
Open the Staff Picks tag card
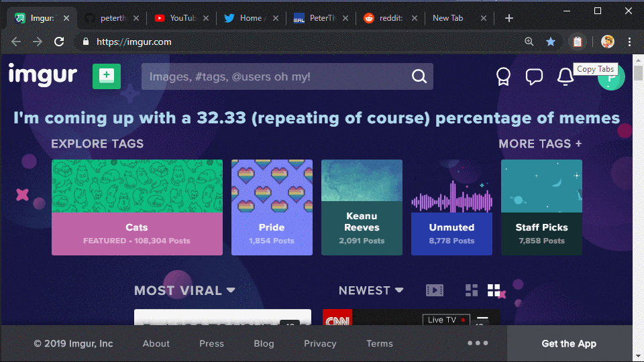[542, 207]
